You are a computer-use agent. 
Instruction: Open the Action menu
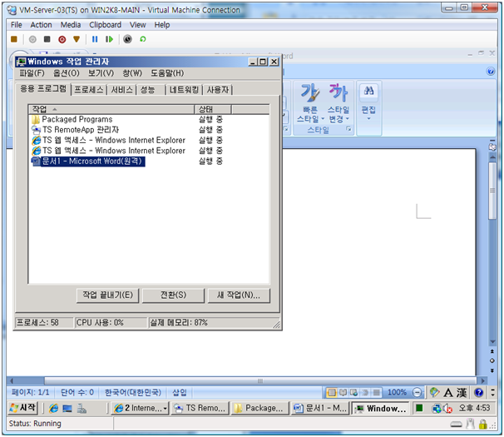click(x=41, y=25)
